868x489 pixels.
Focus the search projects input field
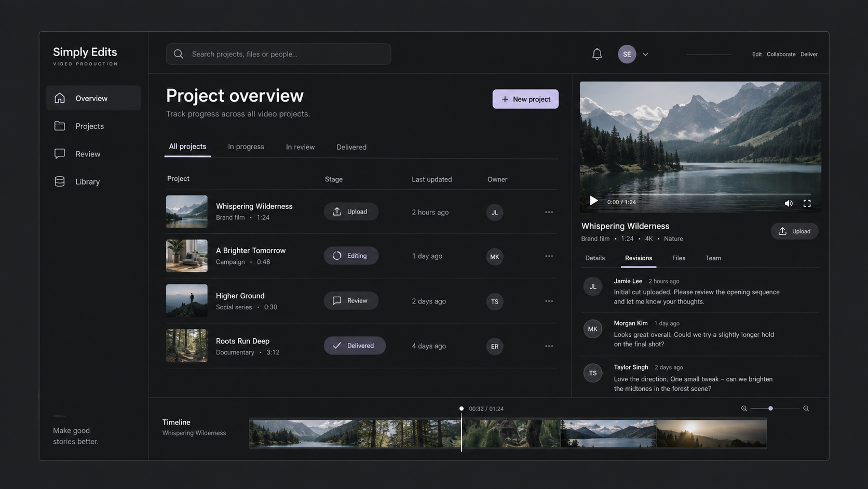(x=278, y=54)
